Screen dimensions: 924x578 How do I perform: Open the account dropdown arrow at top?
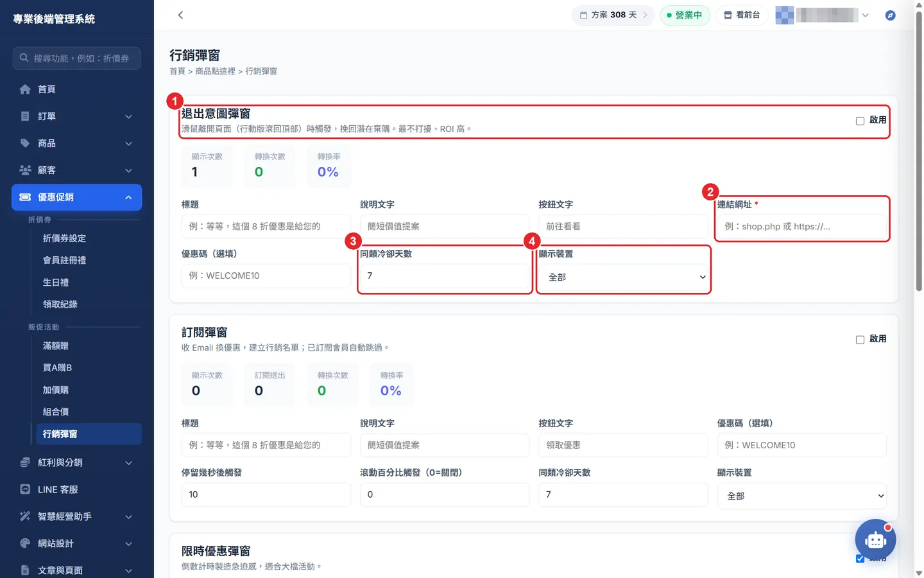tap(865, 15)
